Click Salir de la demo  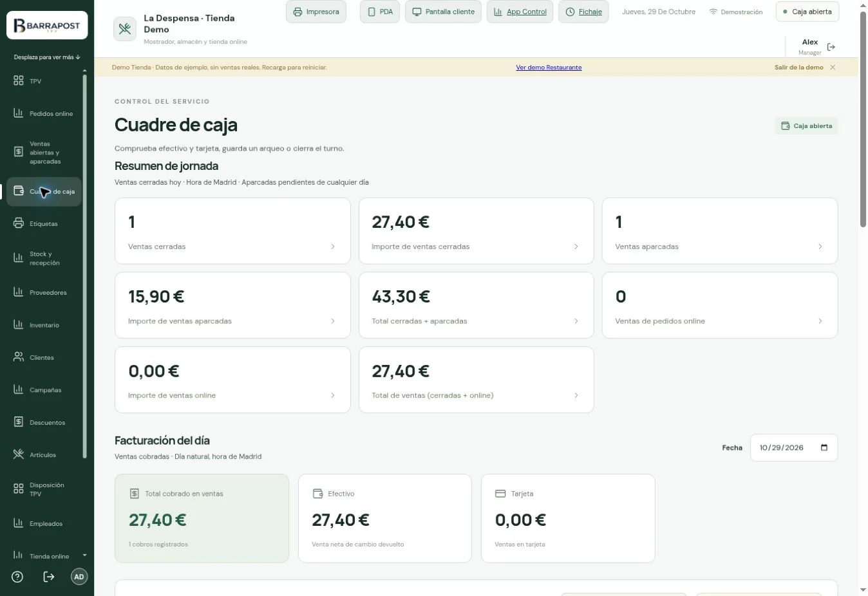tap(798, 68)
